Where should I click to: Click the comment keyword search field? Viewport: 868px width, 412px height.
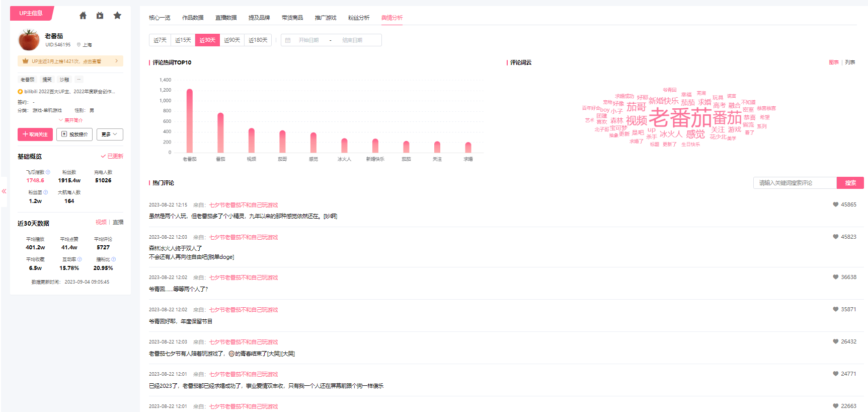[x=795, y=183]
